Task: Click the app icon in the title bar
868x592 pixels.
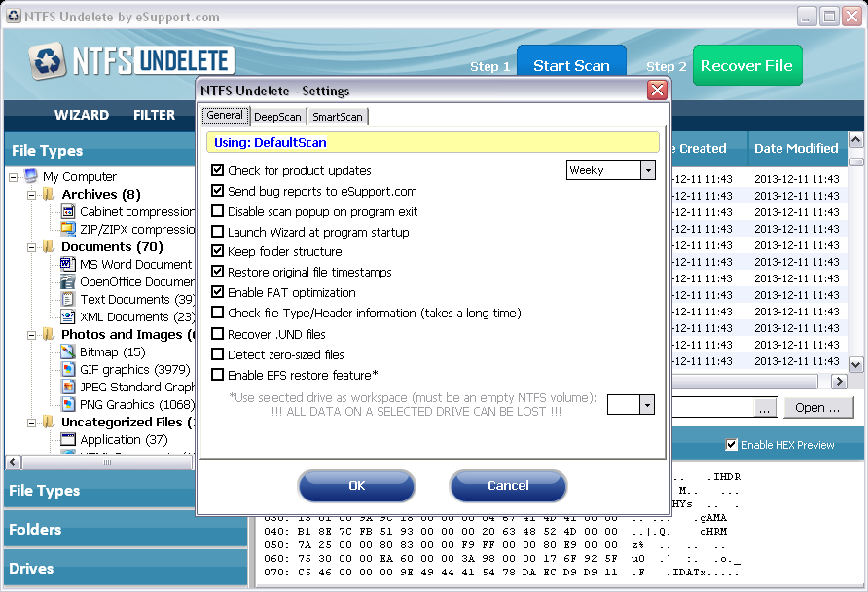Action: pyautogui.click(x=14, y=16)
